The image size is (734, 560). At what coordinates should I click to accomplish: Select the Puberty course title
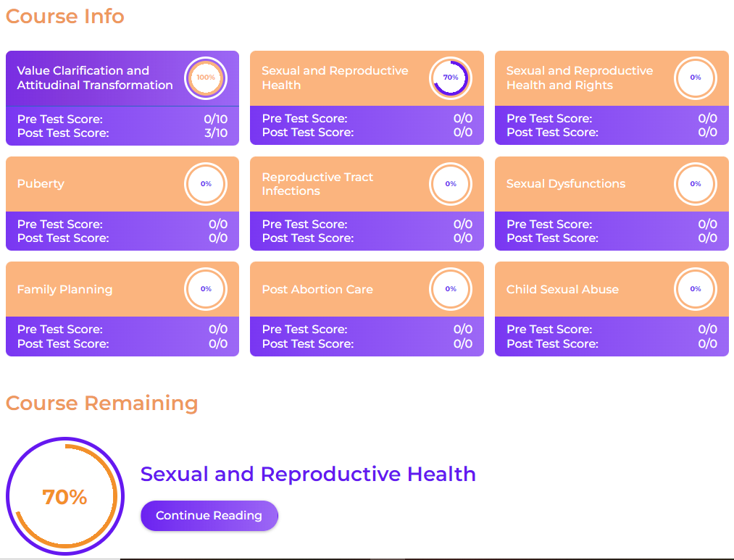click(41, 184)
